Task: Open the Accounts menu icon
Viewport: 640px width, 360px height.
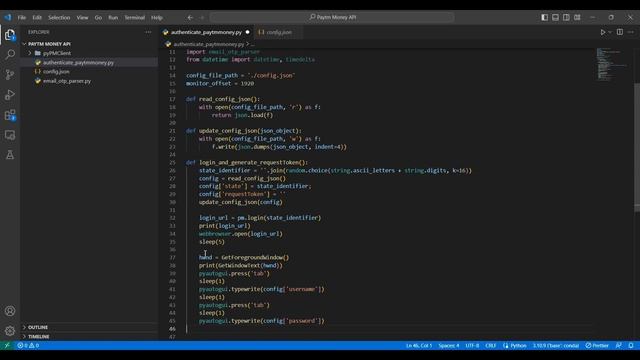Action: [x=10, y=311]
